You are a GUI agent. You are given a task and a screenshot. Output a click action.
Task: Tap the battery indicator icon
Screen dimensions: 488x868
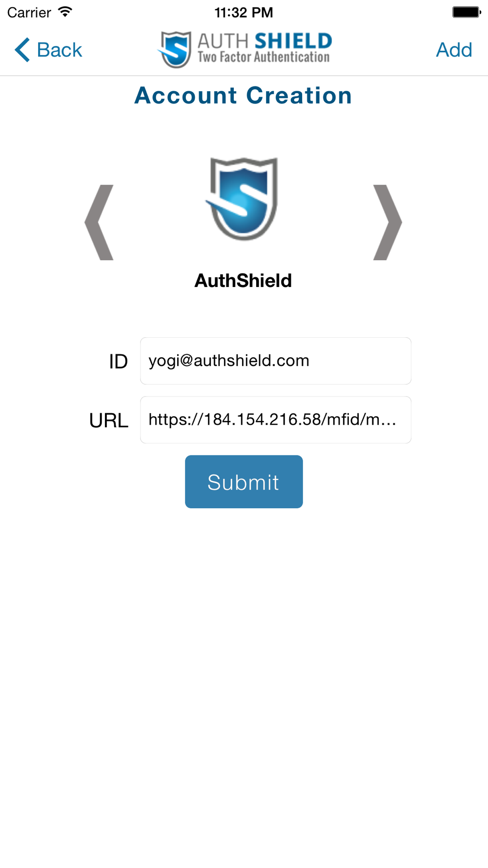(467, 12)
